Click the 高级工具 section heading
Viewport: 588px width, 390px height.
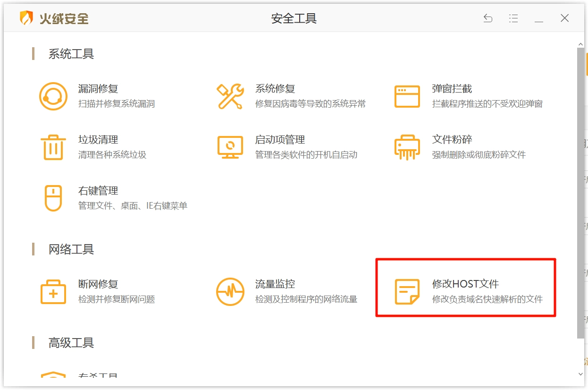(x=71, y=343)
